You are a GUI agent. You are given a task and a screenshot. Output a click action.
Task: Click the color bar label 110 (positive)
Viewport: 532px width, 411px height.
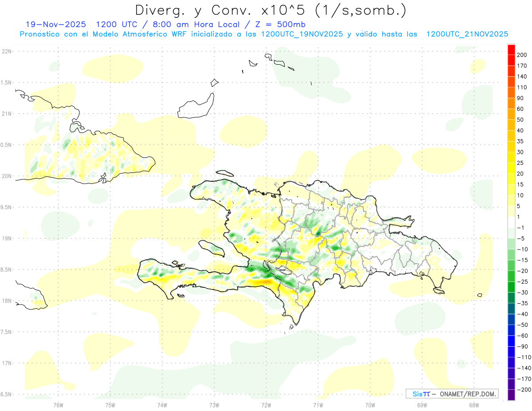point(522,87)
